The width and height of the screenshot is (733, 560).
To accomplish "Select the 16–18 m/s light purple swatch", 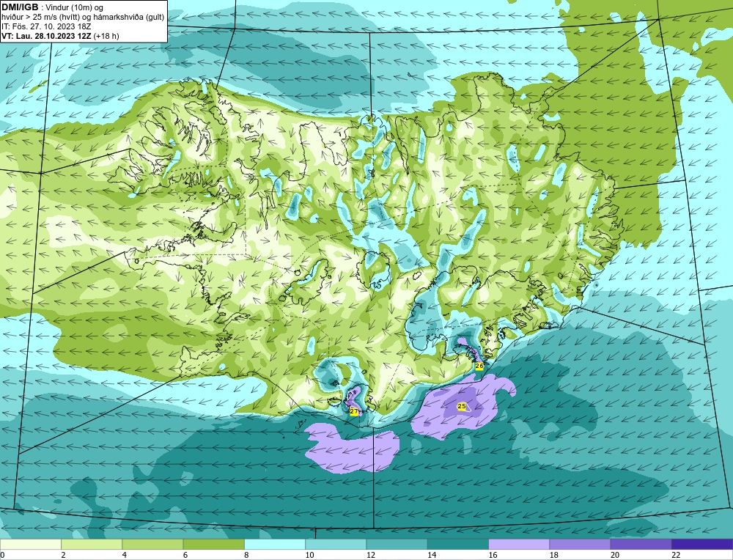I will [519, 545].
